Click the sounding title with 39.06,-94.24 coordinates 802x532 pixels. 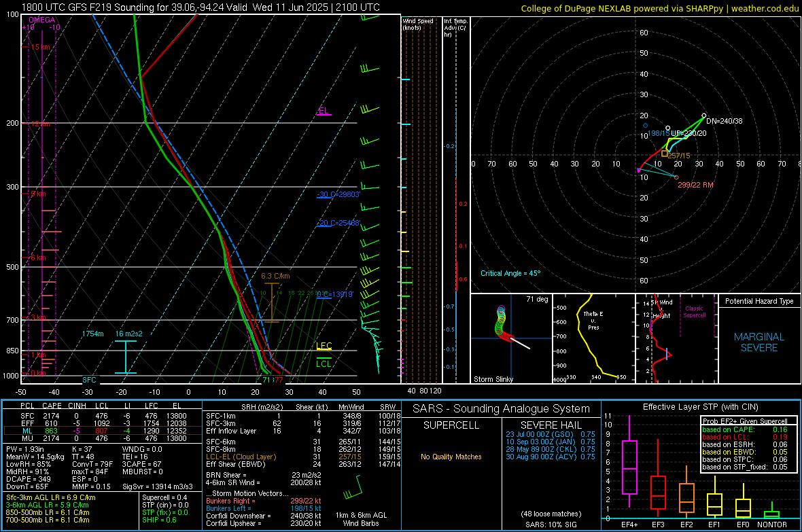click(201, 7)
